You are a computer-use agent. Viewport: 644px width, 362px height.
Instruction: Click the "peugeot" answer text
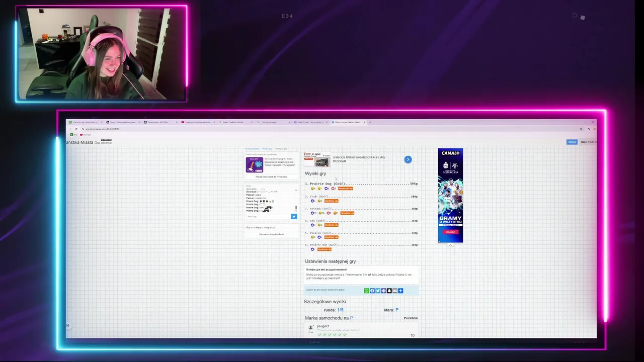(x=323, y=326)
